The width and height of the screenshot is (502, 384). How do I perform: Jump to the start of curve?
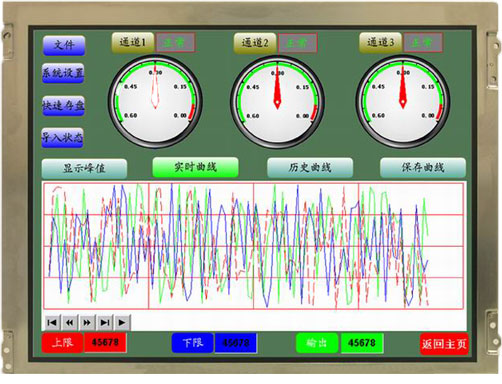[x=52, y=322]
